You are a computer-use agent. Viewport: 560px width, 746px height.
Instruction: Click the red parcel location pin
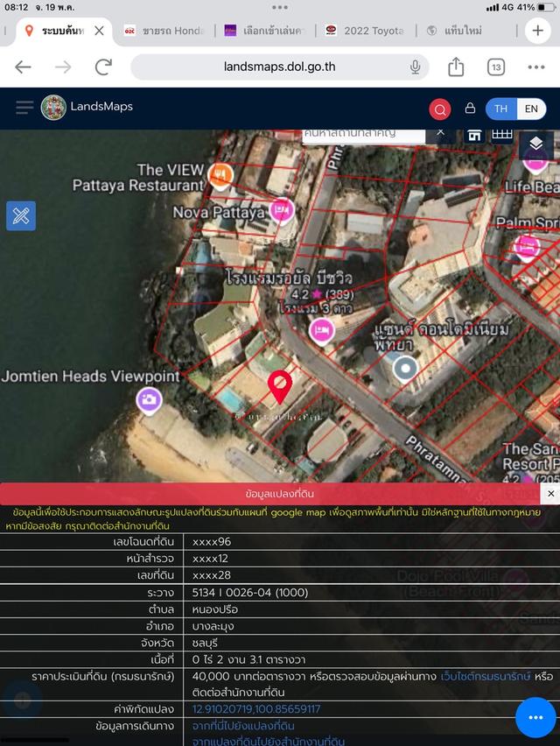[x=280, y=387]
